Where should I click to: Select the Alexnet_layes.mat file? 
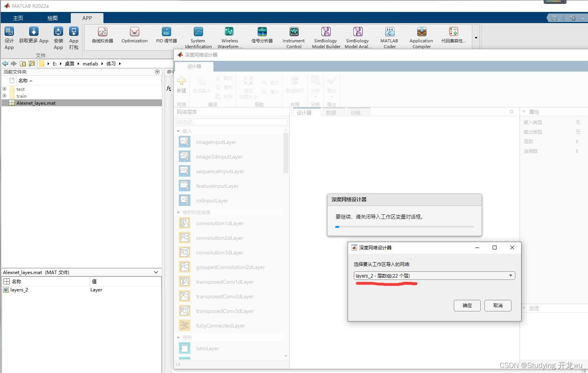tap(82, 103)
